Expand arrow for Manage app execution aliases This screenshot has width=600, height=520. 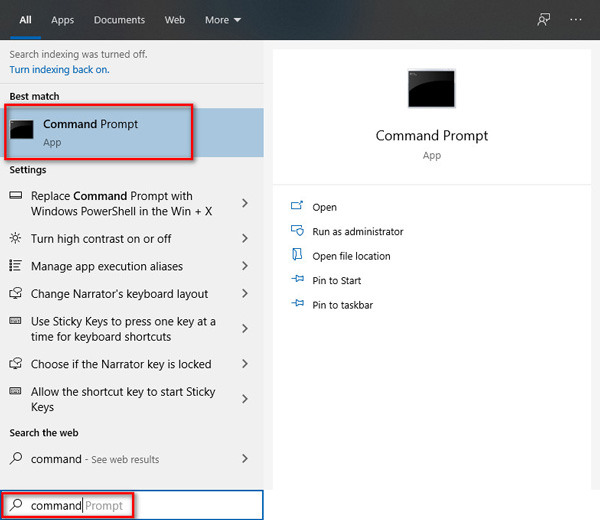(245, 267)
